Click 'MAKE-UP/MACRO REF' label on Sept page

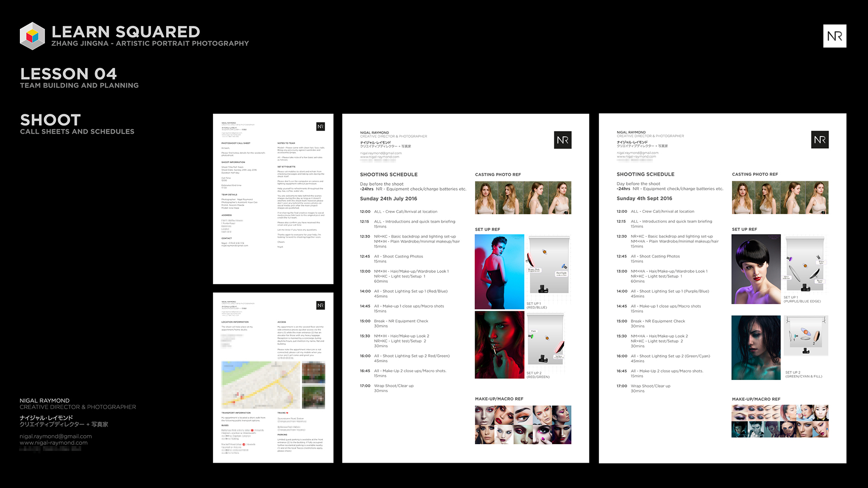pyautogui.click(x=756, y=399)
